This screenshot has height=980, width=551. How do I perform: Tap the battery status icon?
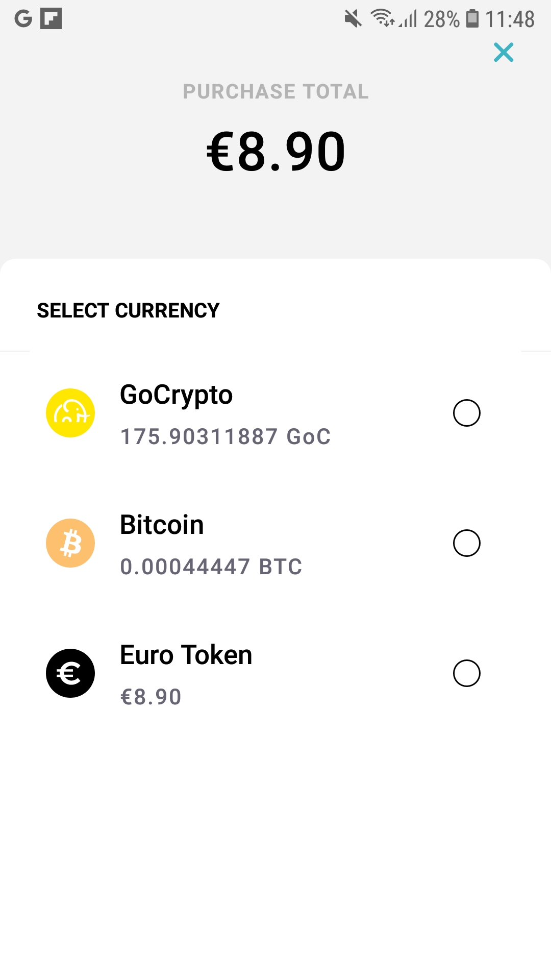point(472,18)
